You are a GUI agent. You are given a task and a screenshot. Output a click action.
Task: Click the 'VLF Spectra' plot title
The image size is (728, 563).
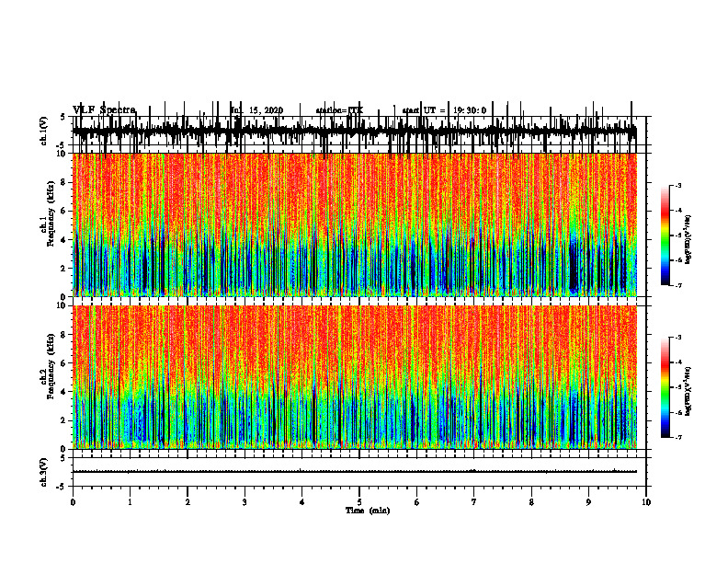pyautogui.click(x=104, y=110)
